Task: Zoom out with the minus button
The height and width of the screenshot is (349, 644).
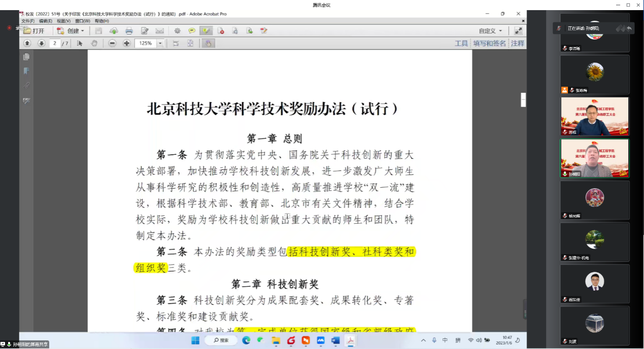Action: click(x=113, y=44)
